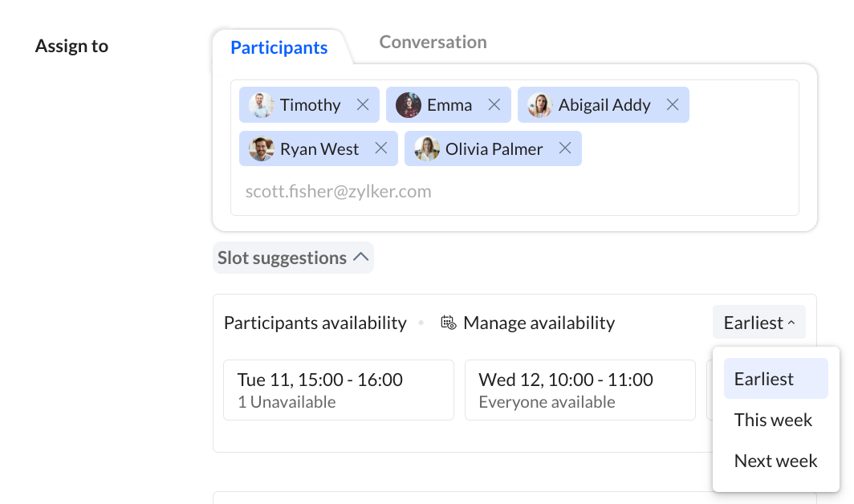Pick the Tue 11, 15:00 - 16:00 slot
This screenshot has height=504, width=854.
(339, 390)
